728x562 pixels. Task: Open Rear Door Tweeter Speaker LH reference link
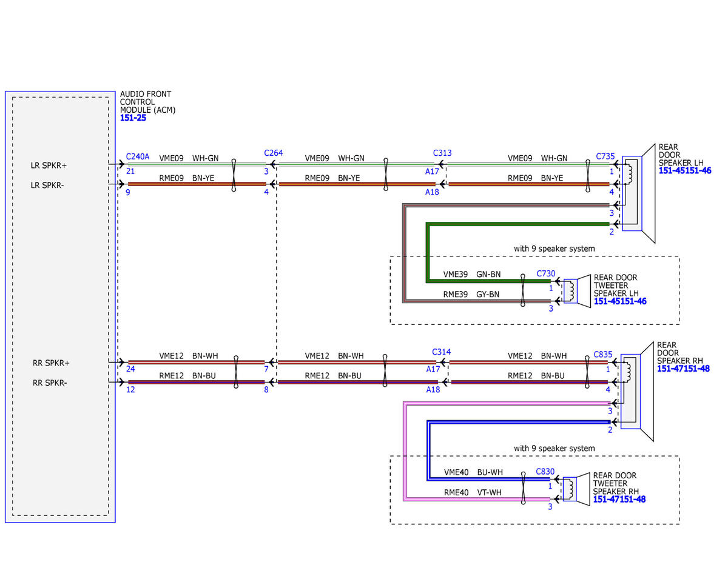pos(620,301)
